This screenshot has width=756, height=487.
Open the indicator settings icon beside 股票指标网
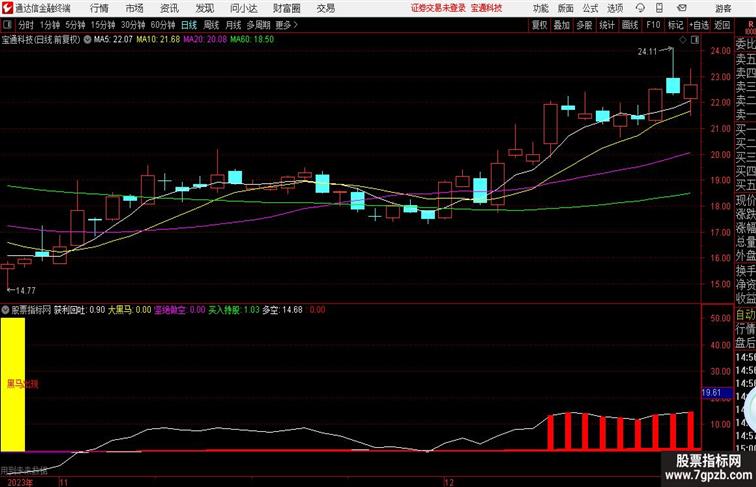click(x=5, y=310)
